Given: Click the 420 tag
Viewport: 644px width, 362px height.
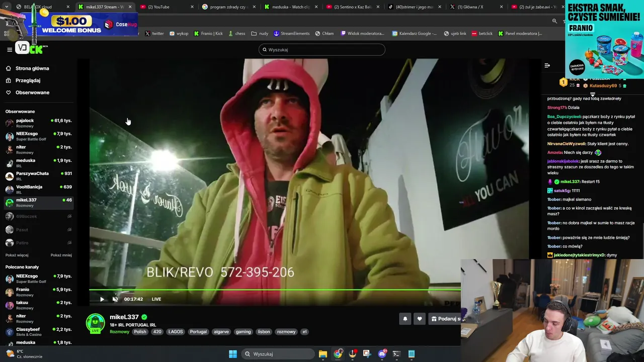Looking at the screenshot, I should (157, 332).
